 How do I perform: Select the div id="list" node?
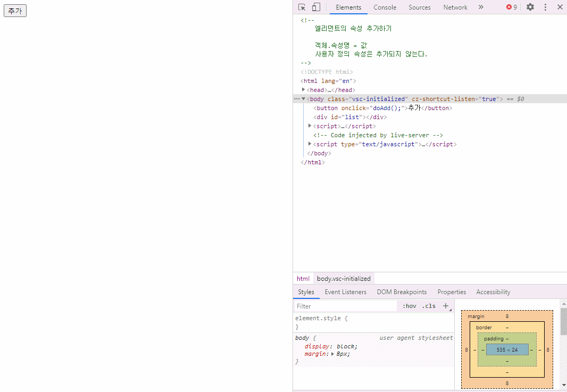point(350,117)
